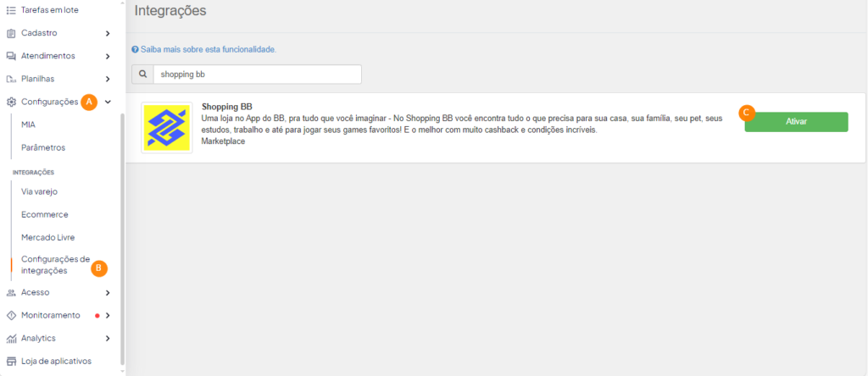Expand the Planilhas menu chevron
The width and height of the screenshot is (868, 376).
[x=108, y=79]
